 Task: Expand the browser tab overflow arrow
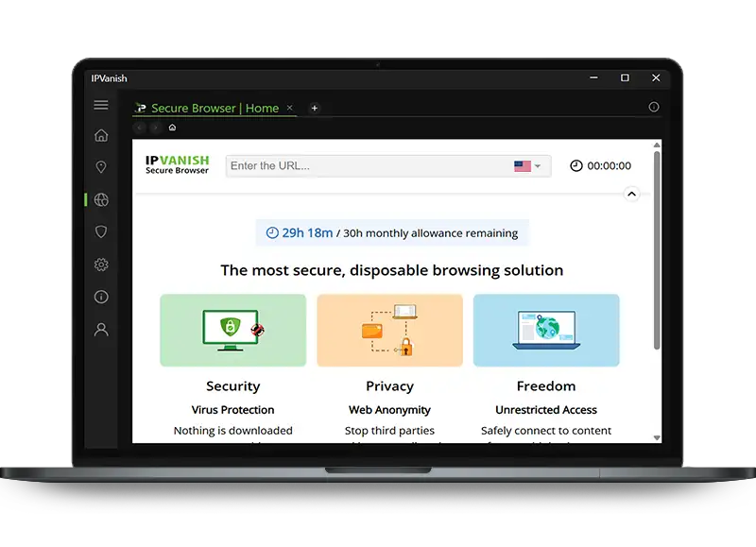coord(153,126)
